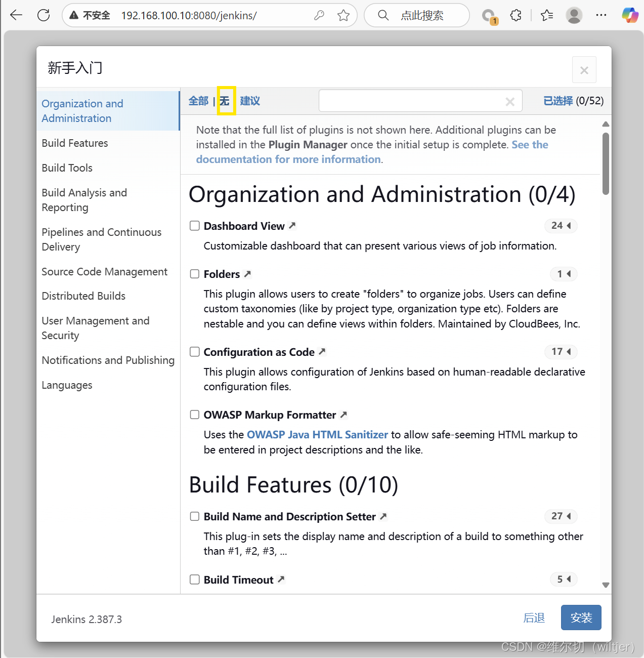Open browser profile avatar

point(574,15)
